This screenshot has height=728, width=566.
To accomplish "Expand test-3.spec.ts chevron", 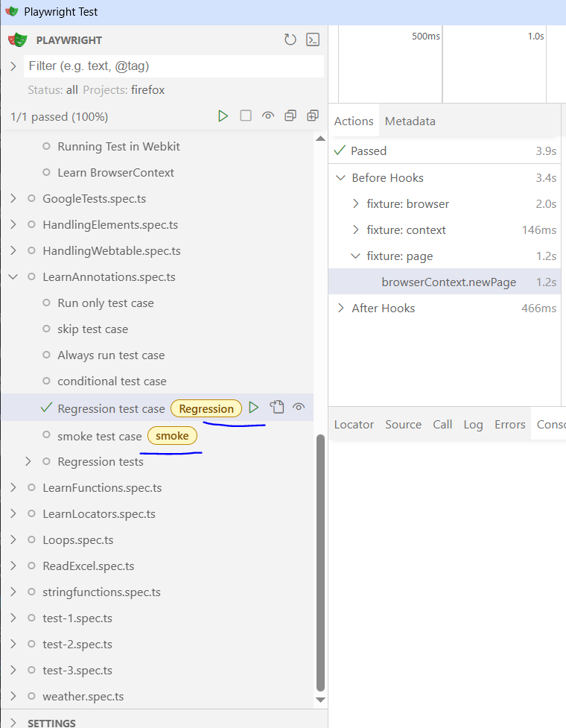I will [x=13, y=669].
